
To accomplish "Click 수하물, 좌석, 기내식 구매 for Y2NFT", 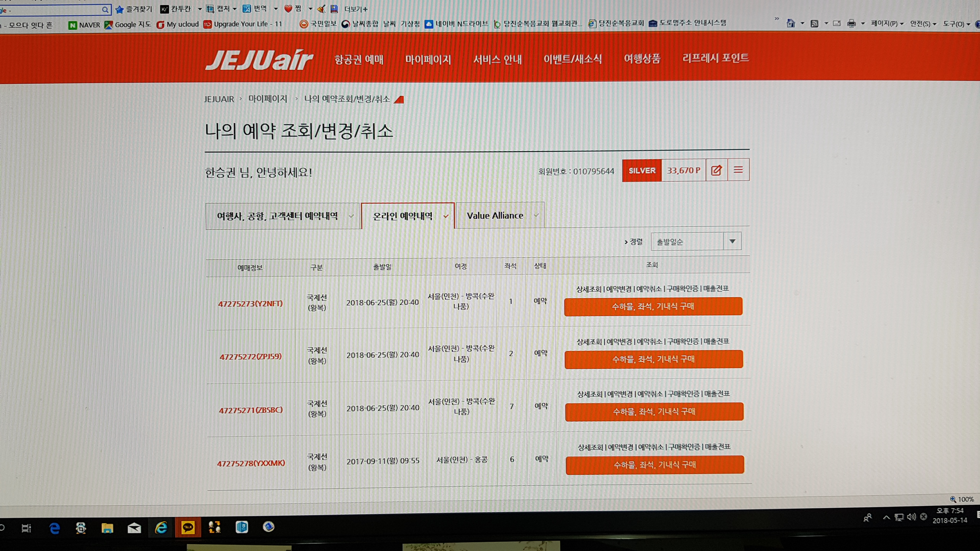I will click(653, 306).
